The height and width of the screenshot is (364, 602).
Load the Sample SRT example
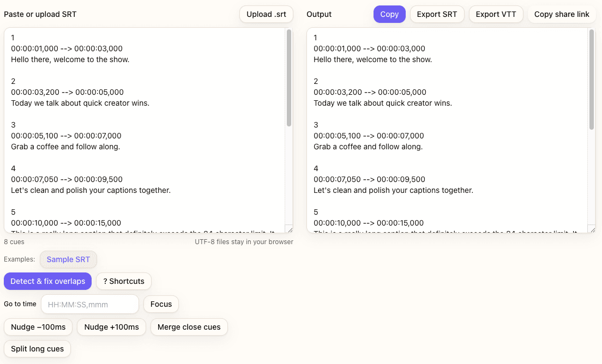coord(68,259)
